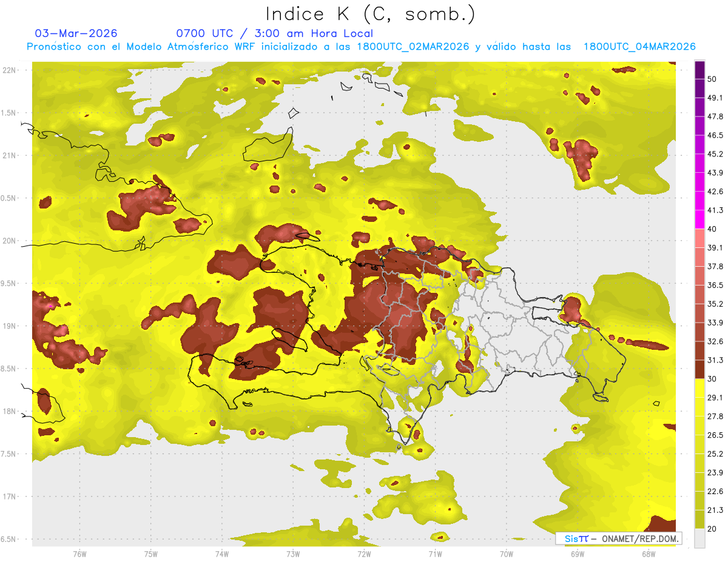
Task: Click longitude axis label '75W'
Action: point(150,554)
